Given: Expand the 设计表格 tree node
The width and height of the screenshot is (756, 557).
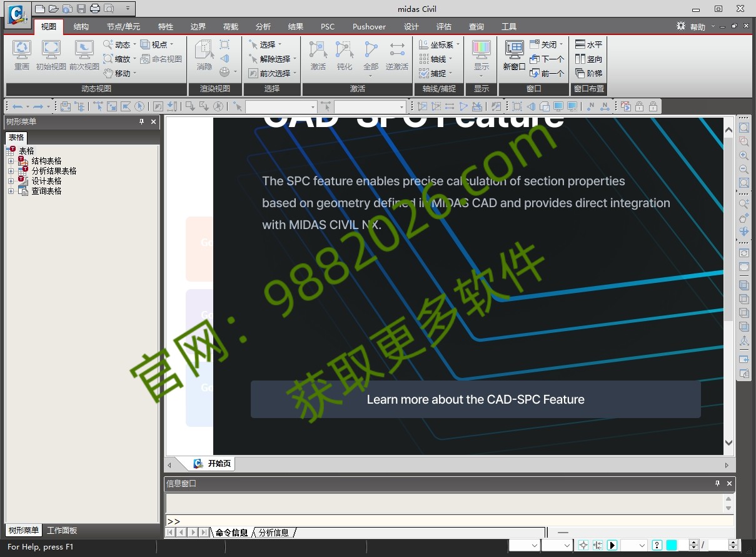Looking at the screenshot, I should [11, 181].
